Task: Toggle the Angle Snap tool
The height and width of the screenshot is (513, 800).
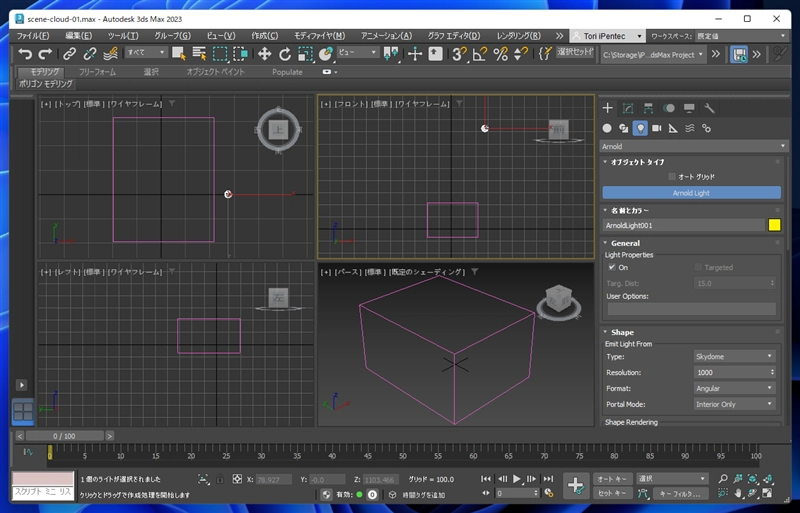Action: [x=480, y=54]
